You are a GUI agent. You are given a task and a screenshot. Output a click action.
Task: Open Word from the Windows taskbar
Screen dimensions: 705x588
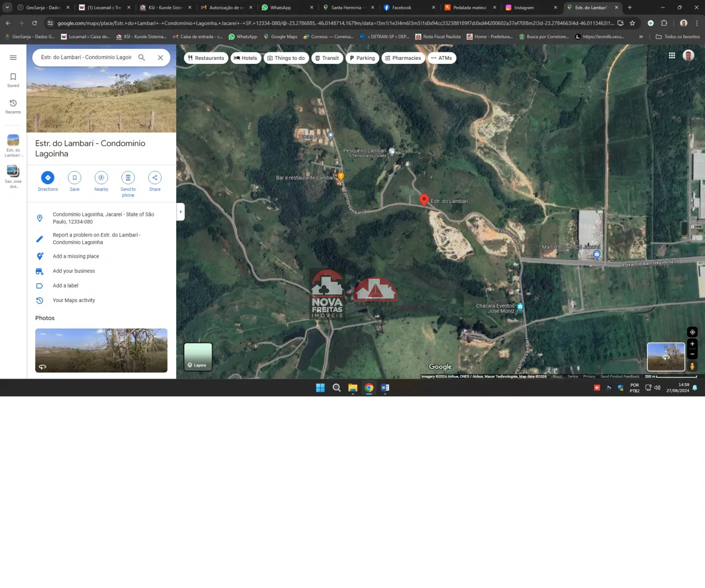(x=385, y=388)
